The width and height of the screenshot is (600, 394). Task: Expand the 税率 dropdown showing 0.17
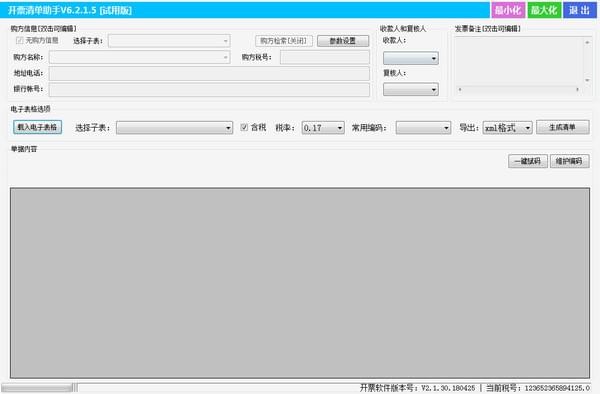[323, 128]
